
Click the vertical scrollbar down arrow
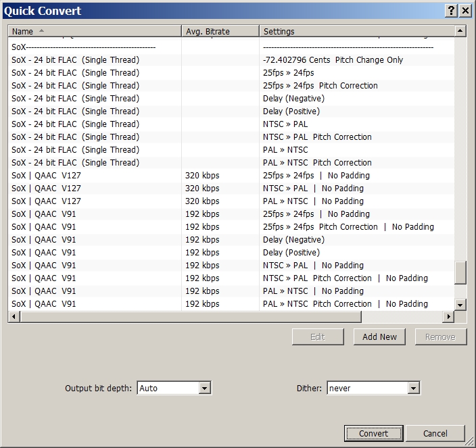[460, 305]
